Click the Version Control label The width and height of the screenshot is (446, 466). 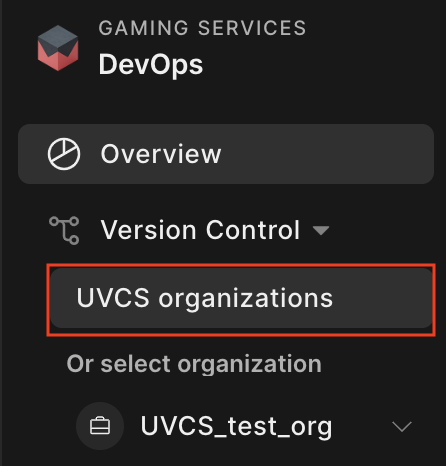click(200, 230)
